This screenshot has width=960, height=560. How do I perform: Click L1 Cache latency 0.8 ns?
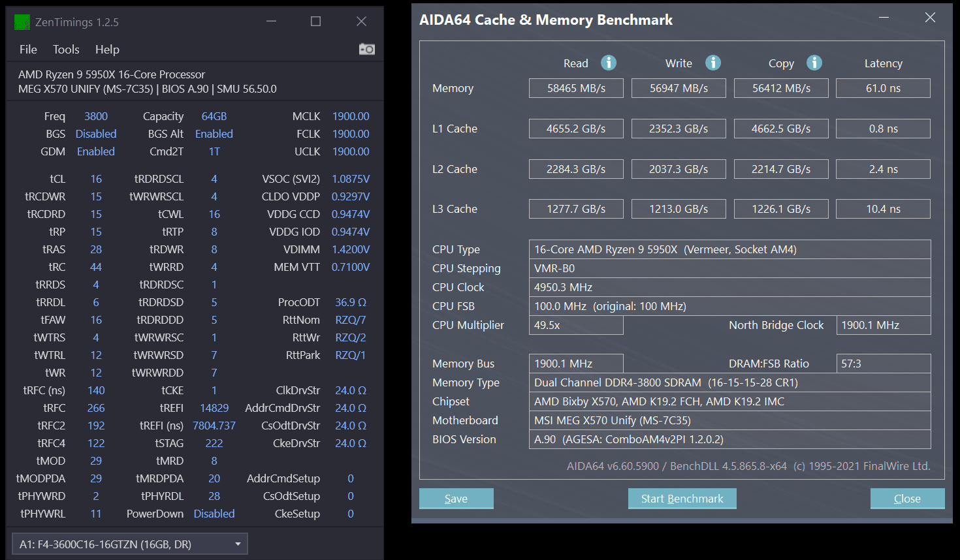(x=883, y=129)
